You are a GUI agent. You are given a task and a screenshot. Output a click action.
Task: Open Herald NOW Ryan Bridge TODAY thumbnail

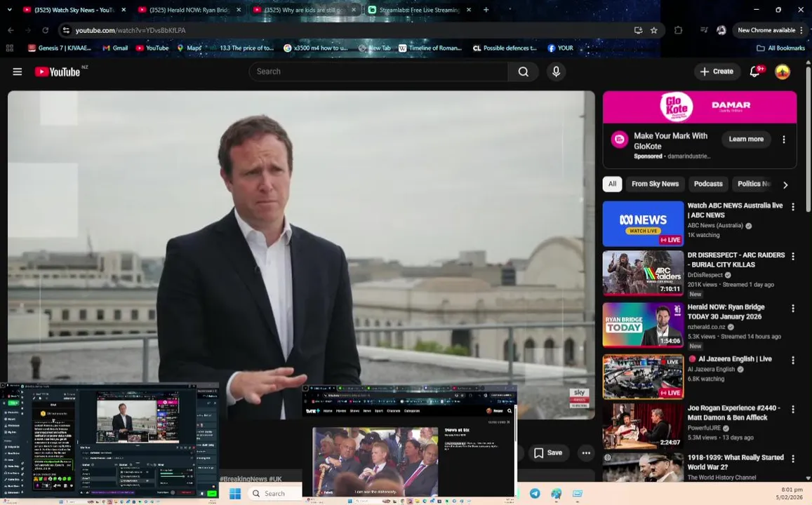click(643, 325)
